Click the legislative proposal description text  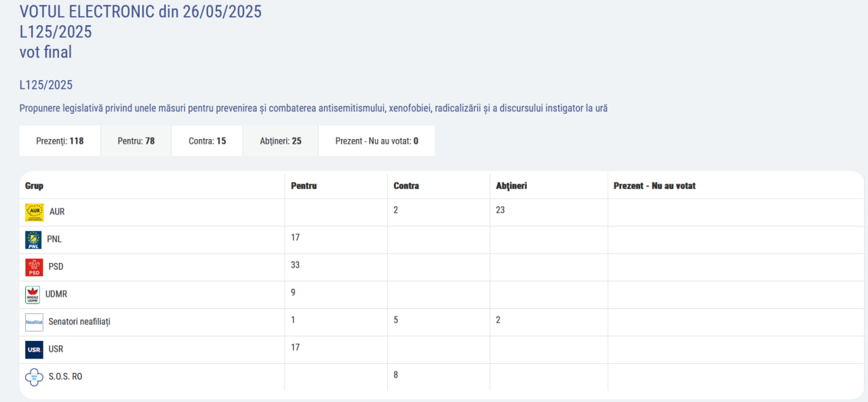click(x=313, y=108)
